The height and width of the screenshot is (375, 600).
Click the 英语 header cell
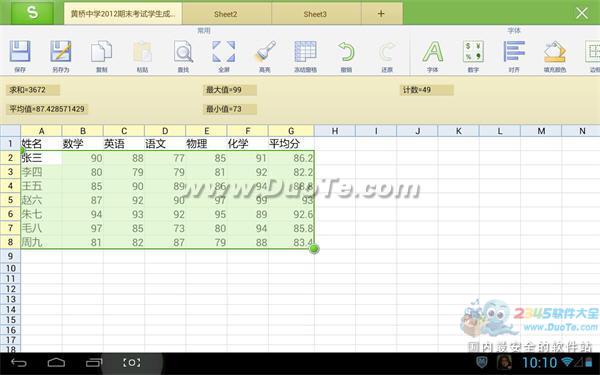124,144
